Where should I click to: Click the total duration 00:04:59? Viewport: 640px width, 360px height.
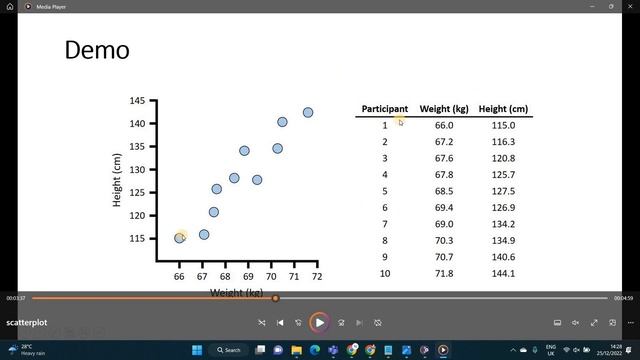coord(623,298)
